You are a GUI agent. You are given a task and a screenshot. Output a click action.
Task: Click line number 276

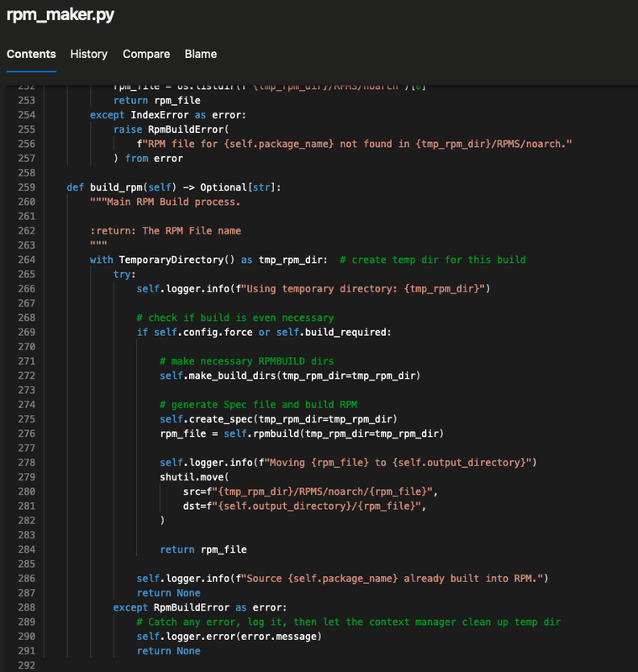27,433
